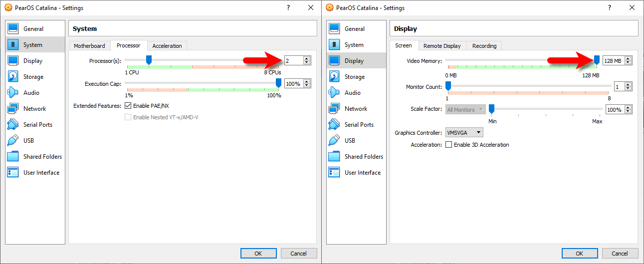Open Network icon in left settings window
The height and width of the screenshot is (264, 644).
[13, 109]
